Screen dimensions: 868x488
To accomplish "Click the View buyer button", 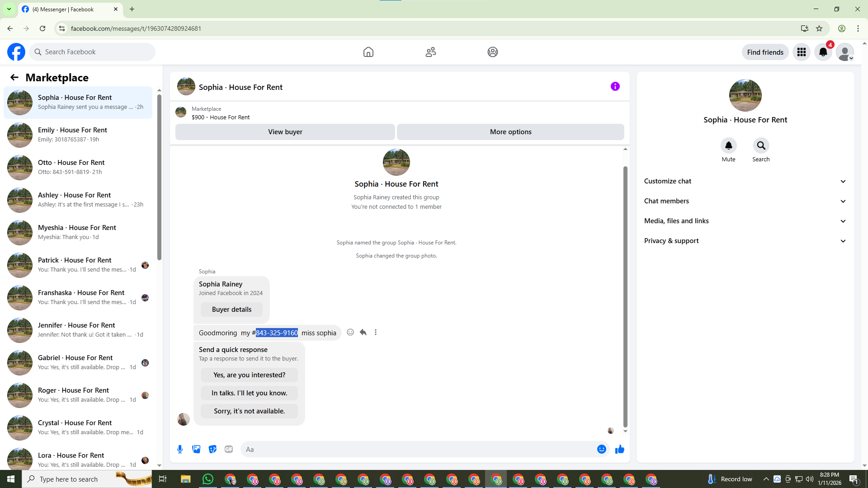I will coord(285,132).
